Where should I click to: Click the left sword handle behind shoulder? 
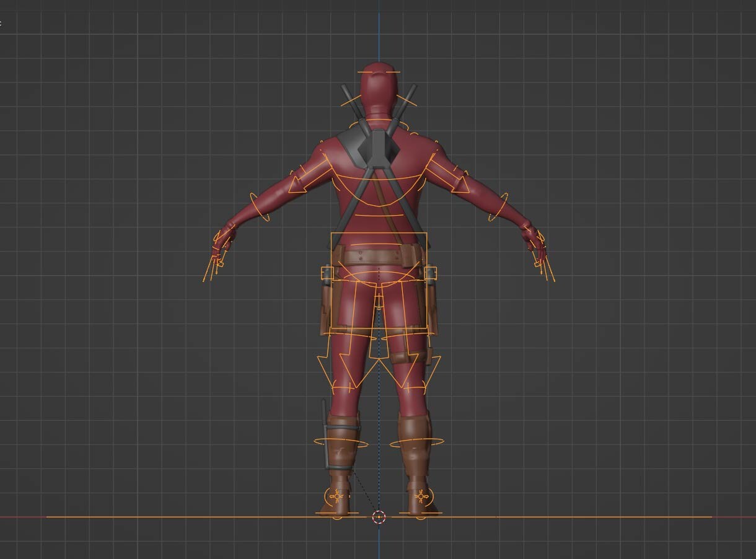tap(351, 102)
